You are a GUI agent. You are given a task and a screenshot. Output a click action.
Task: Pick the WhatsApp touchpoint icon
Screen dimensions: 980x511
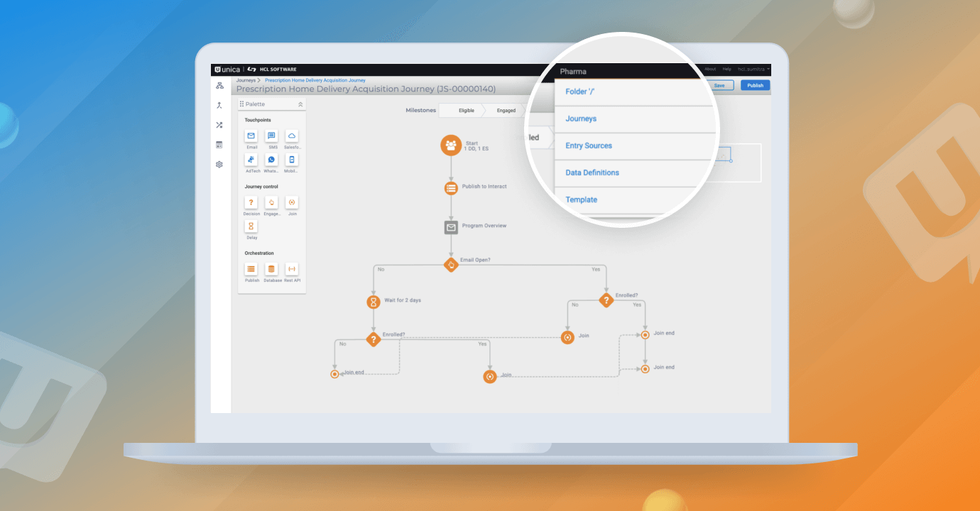271,160
